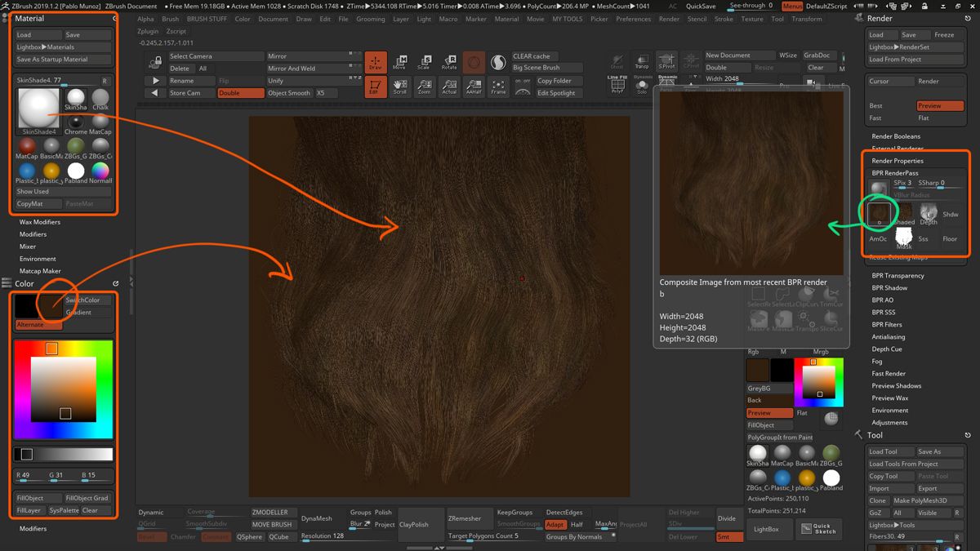Toggle the Double option on
Screen dimensions: 980x551
(241, 93)
